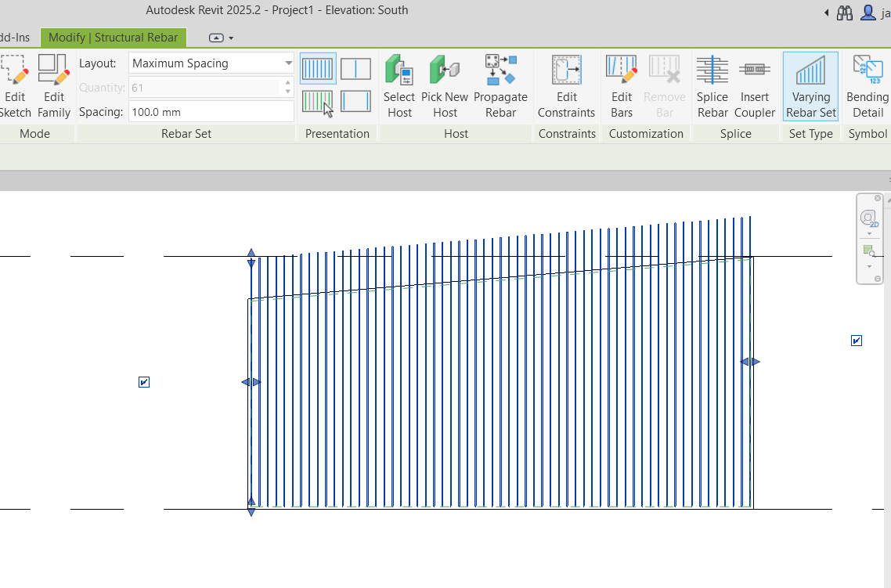This screenshot has height=588, width=891.
Task: Enable the show first and last bars presentation
Action: click(x=356, y=103)
